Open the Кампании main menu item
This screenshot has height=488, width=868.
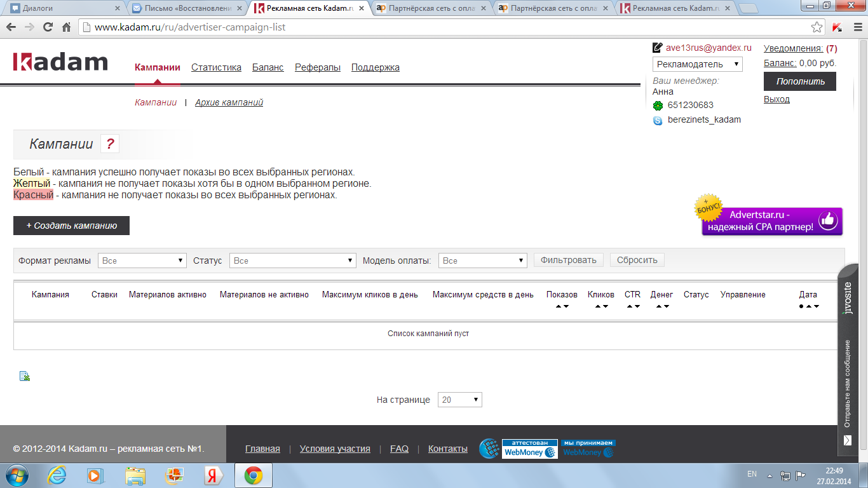click(158, 67)
